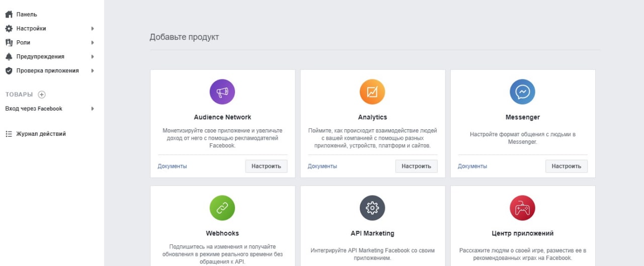Click the house icon next to Панель

click(x=9, y=15)
